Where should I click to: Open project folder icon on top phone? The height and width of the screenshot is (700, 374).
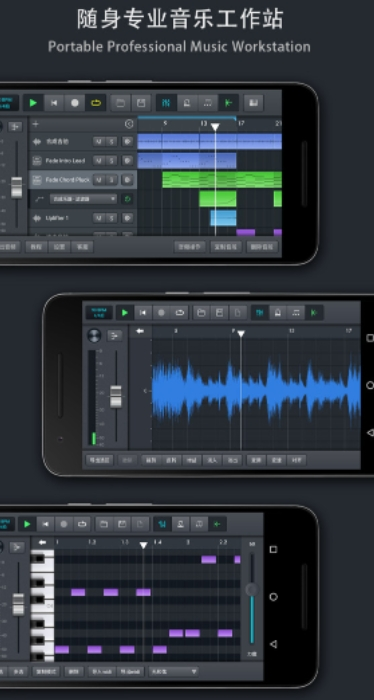pyautogui.click(x=120, y=103)
